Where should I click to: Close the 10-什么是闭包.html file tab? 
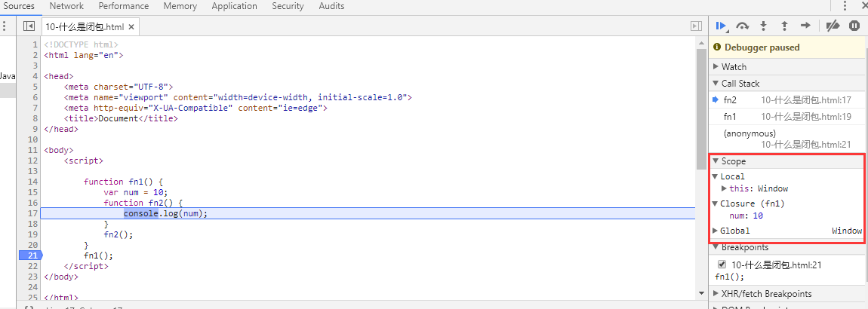click(131, 26)
